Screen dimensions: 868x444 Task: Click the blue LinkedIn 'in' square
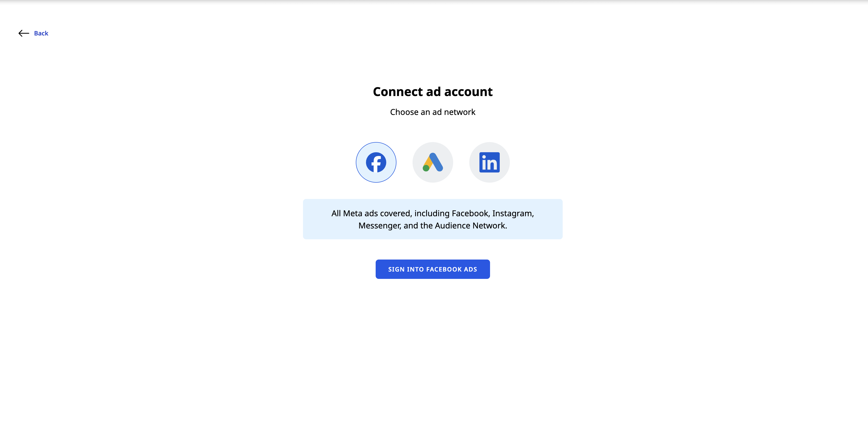pyautogui.click(x=489, y=162)
